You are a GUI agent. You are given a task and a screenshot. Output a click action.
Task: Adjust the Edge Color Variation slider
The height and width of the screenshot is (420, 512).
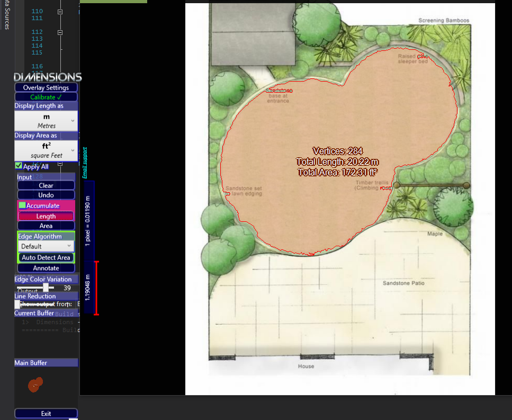point(46,287)
